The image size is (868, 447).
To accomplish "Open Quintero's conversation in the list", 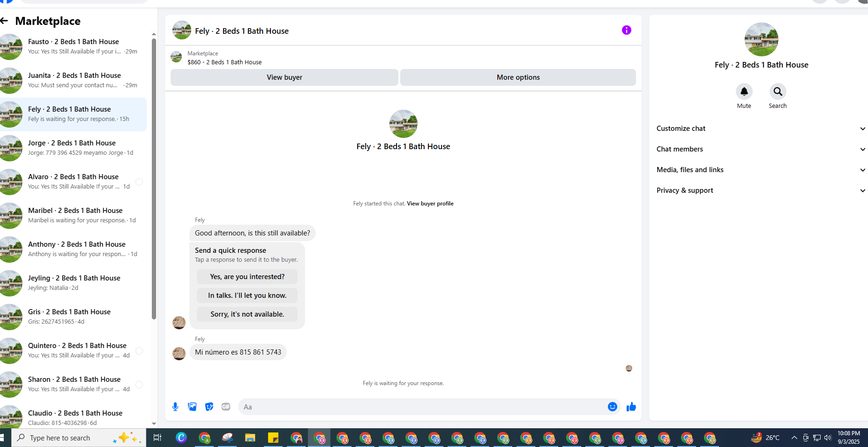I will 73,350.
